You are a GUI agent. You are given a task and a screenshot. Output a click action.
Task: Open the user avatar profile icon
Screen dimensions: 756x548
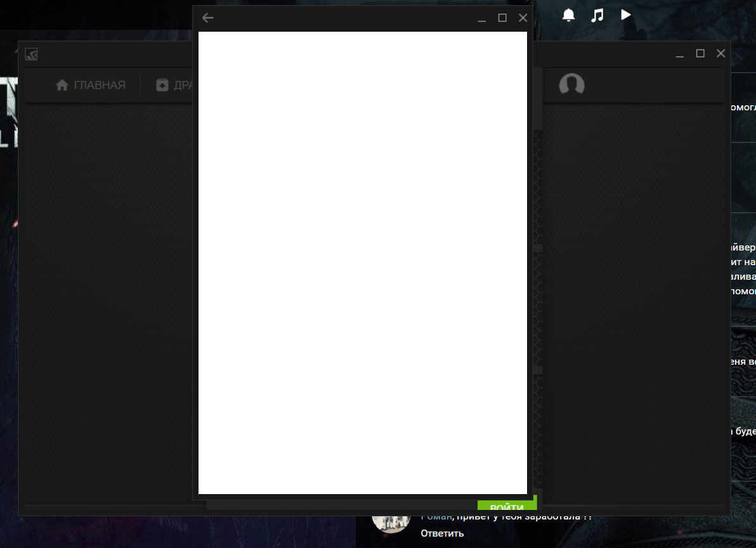click(x=572, y=84)
